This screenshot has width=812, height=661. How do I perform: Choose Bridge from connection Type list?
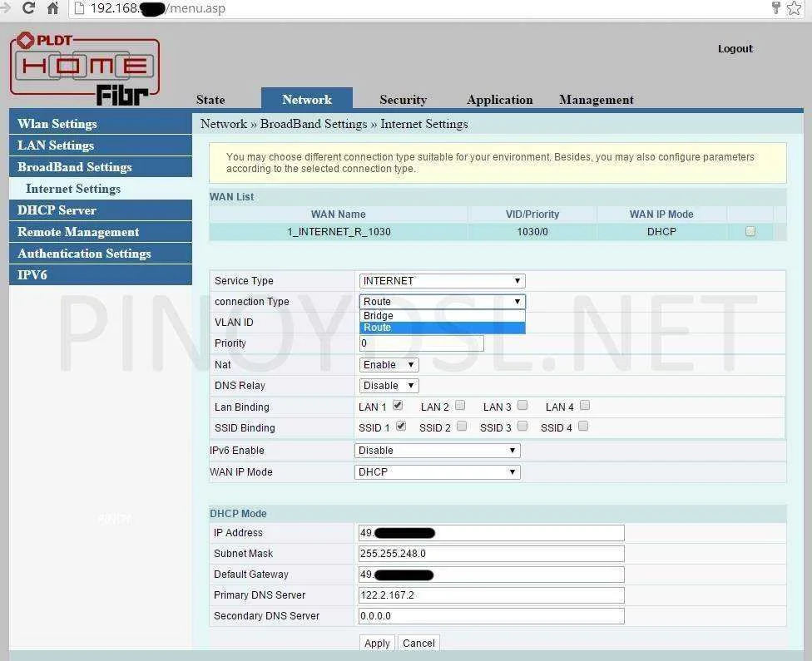point(443,315)
